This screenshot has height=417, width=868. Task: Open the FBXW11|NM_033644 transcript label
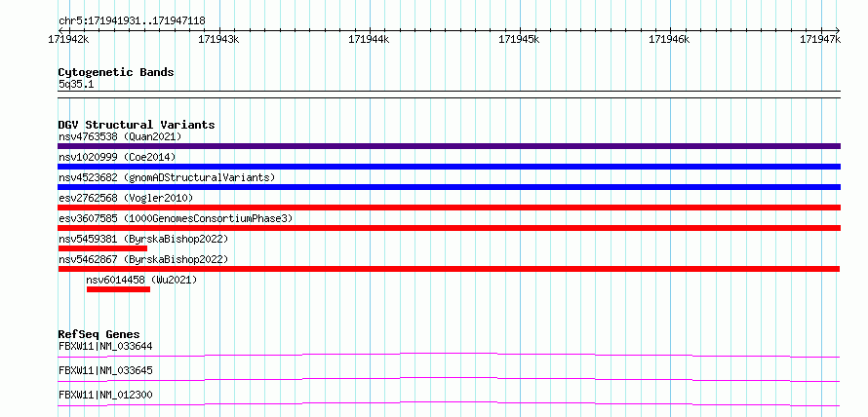click(x=105, y=347)
